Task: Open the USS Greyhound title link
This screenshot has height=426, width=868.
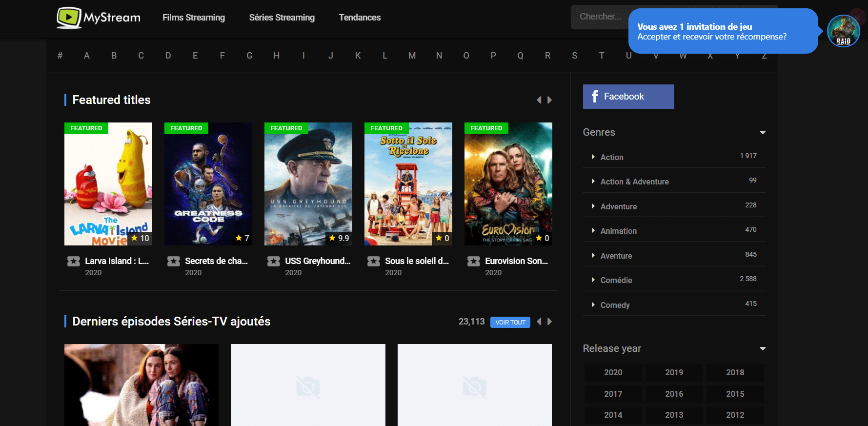Action: click(x=318, y=261)
